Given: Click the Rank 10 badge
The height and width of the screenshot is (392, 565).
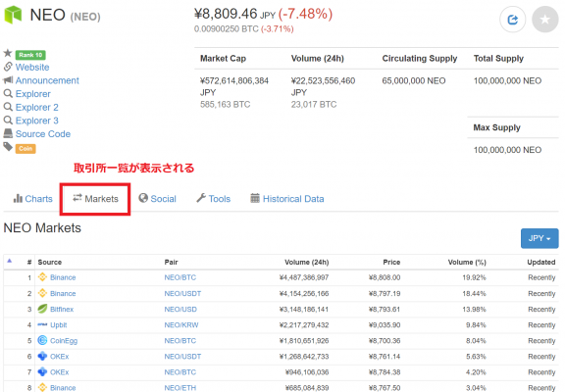Looking at the screenshot, I should pyautogui.click(x=30, y=55).
